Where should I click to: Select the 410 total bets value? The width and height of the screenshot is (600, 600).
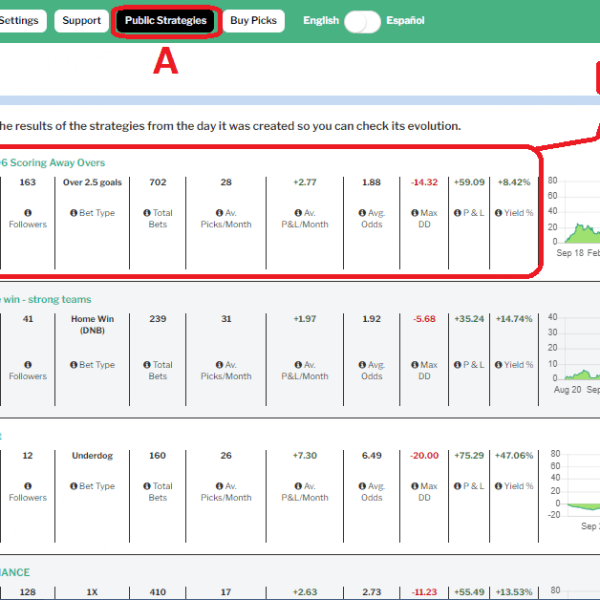[x=158, y=592]
